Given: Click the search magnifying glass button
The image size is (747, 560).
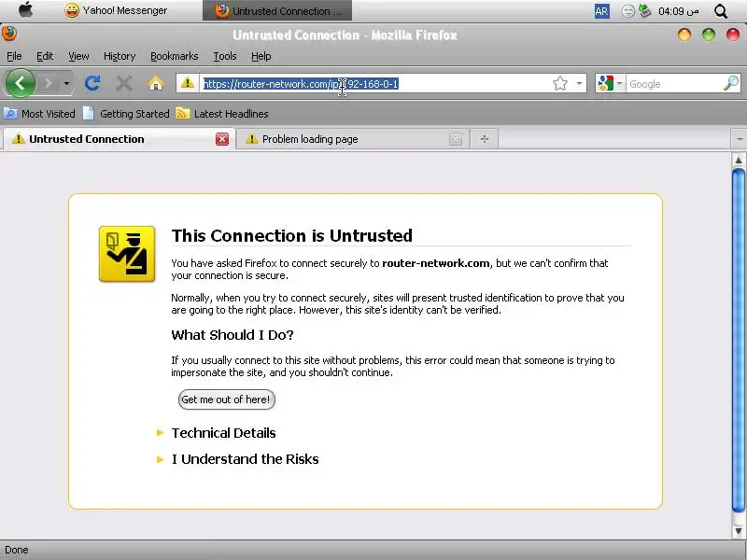Looking at the screenshot, I should (731, 83).
